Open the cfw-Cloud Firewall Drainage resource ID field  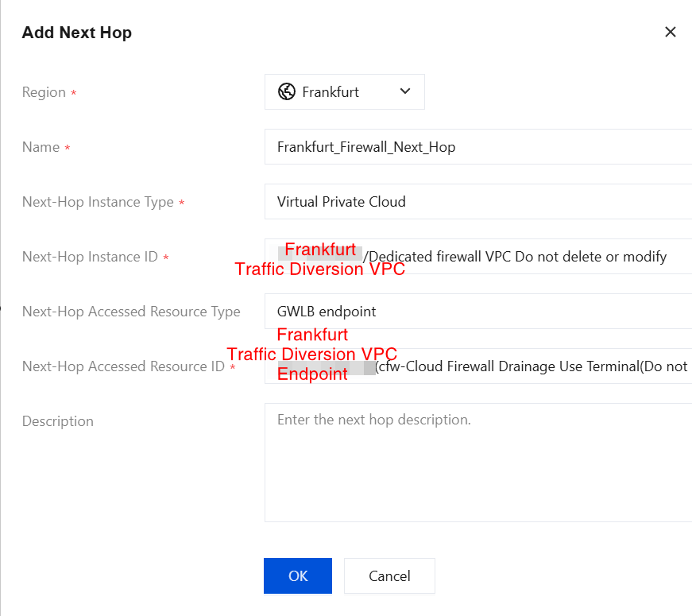(531, 366)
